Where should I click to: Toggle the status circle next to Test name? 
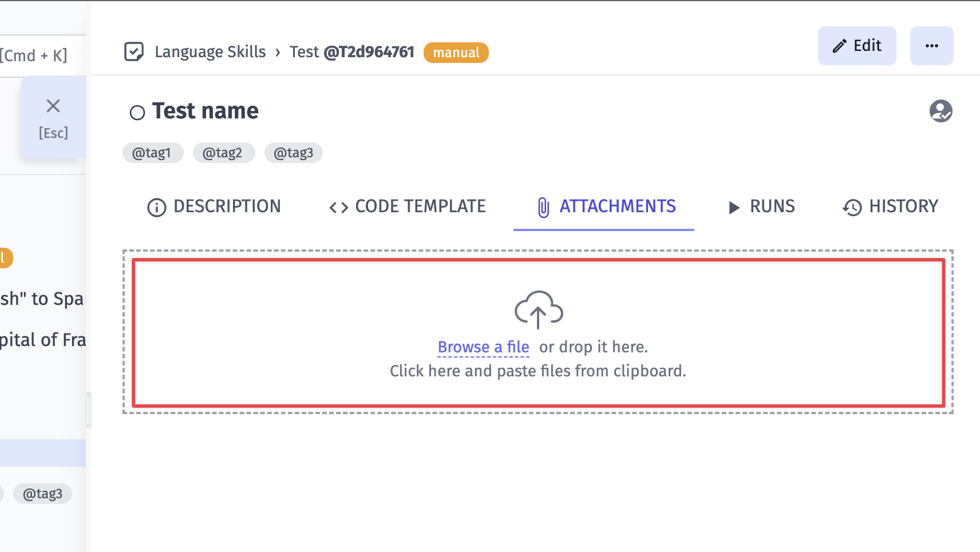tap(137, 113)
